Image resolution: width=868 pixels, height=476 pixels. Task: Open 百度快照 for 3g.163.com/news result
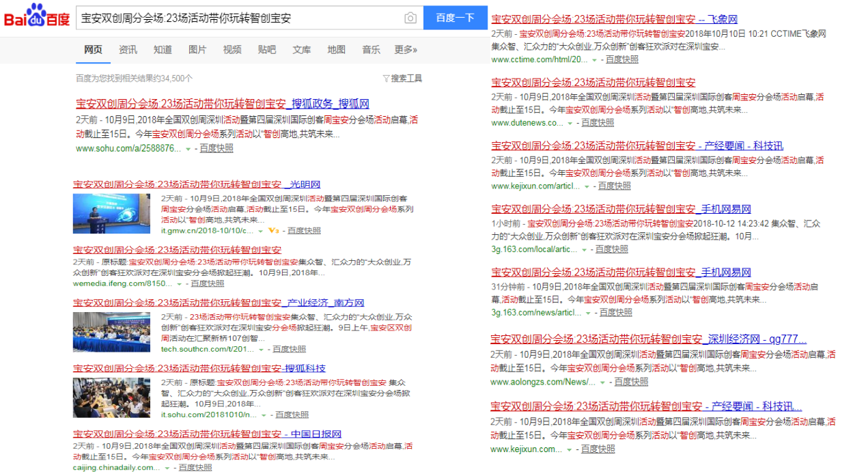point(616,313)
